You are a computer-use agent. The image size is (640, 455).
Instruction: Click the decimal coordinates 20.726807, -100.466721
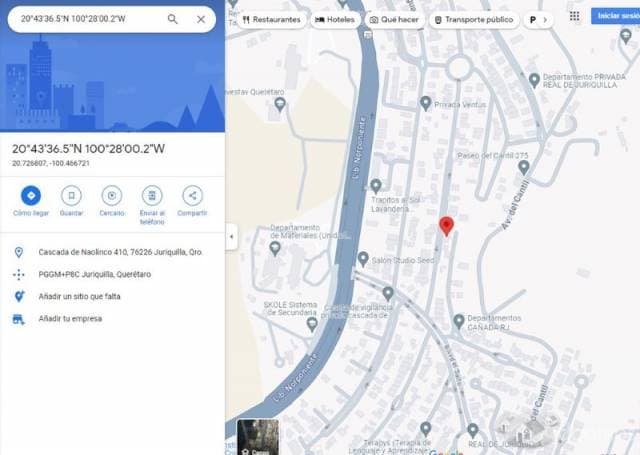pos(51,163)
